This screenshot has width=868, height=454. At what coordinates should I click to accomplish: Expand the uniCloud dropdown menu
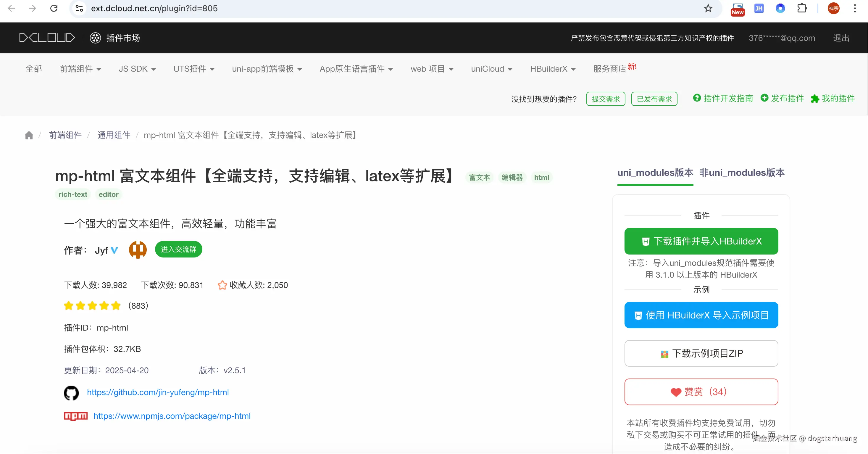click(x=491, y=68)
